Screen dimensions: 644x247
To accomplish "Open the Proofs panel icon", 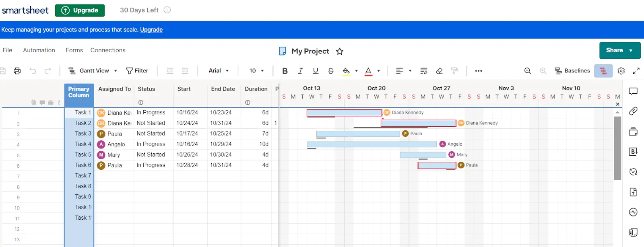I will coord(633,131).
